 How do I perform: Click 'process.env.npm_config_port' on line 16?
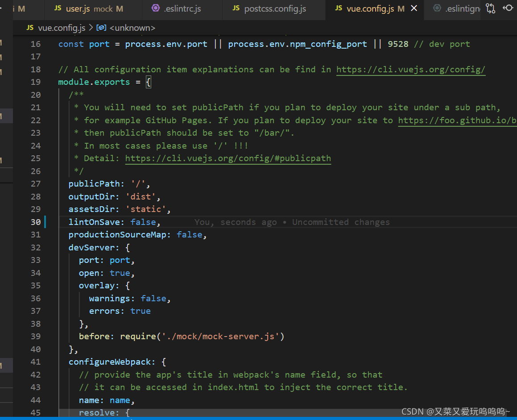(x=298, y=44)
